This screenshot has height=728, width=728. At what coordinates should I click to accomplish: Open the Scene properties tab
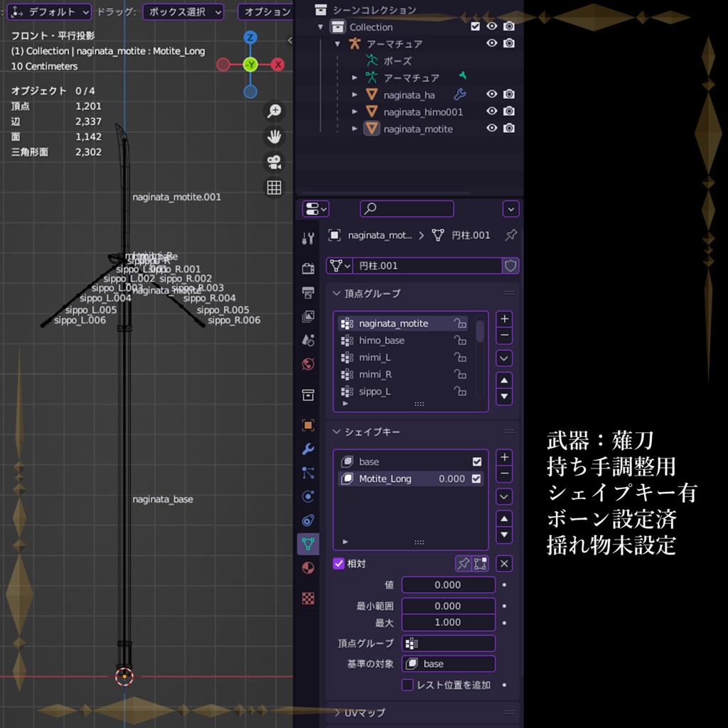(308, 340)
